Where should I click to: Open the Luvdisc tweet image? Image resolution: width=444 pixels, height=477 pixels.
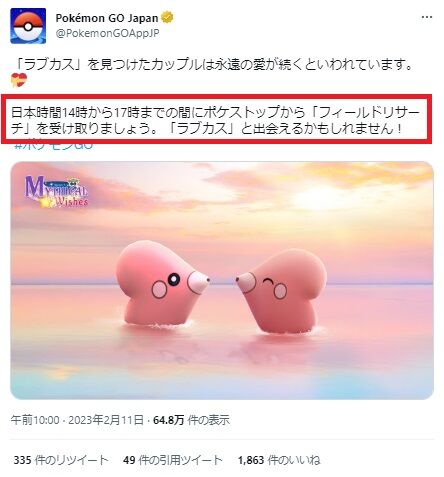pyautogui.click(x=222, y=280)
